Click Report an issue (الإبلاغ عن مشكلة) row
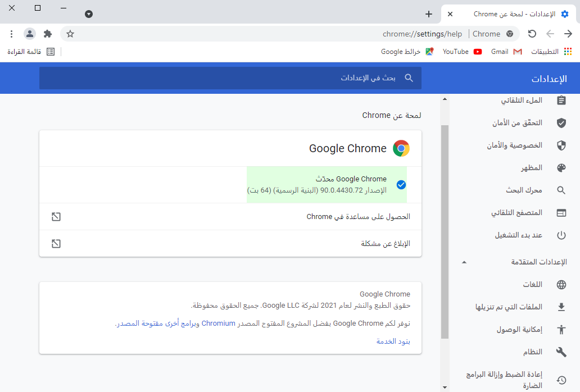Image resolution: width=580 pixels, height=392 pixels. point(230,244)
